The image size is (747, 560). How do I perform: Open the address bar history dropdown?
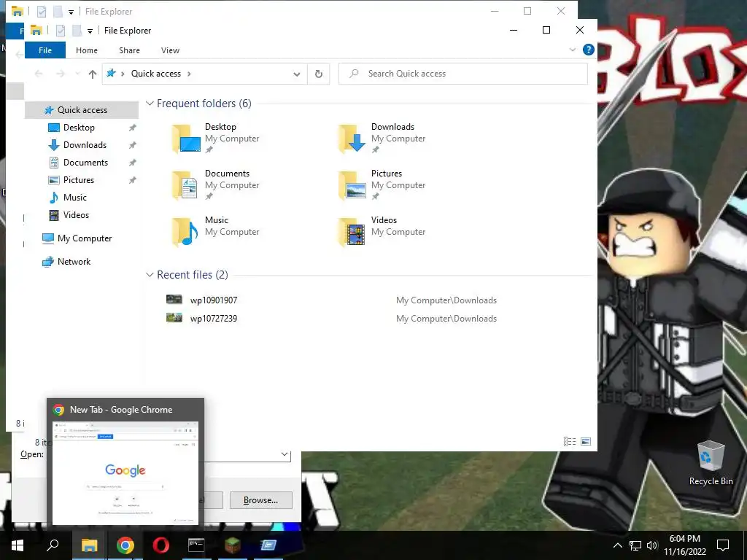297,74
